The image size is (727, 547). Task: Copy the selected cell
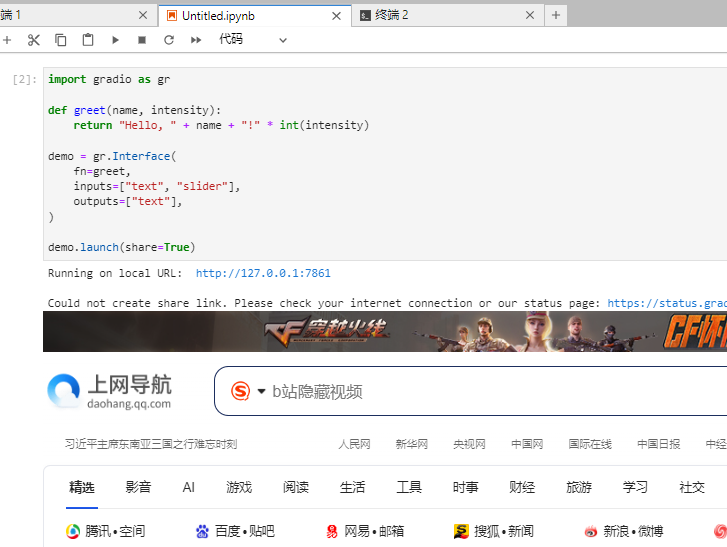[61, 40]
